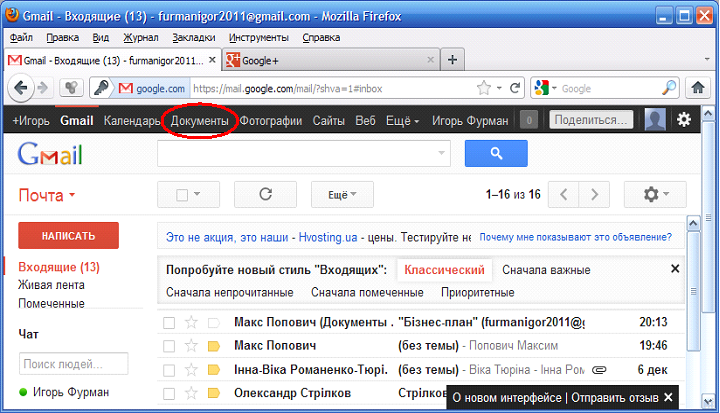
Task: Refresh the inbox with circular arrow button
Action: coord(265,194)
